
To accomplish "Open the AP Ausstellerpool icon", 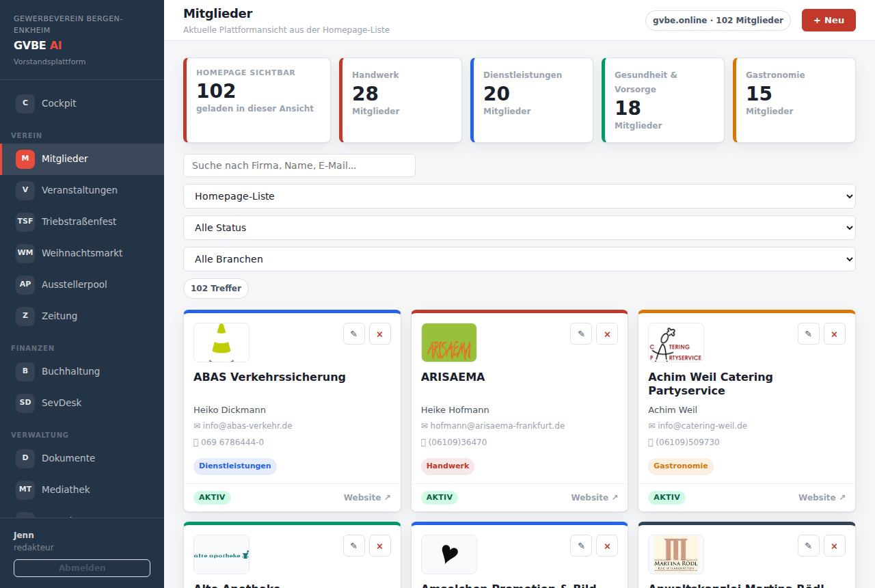I will click(x=25, y=284).
